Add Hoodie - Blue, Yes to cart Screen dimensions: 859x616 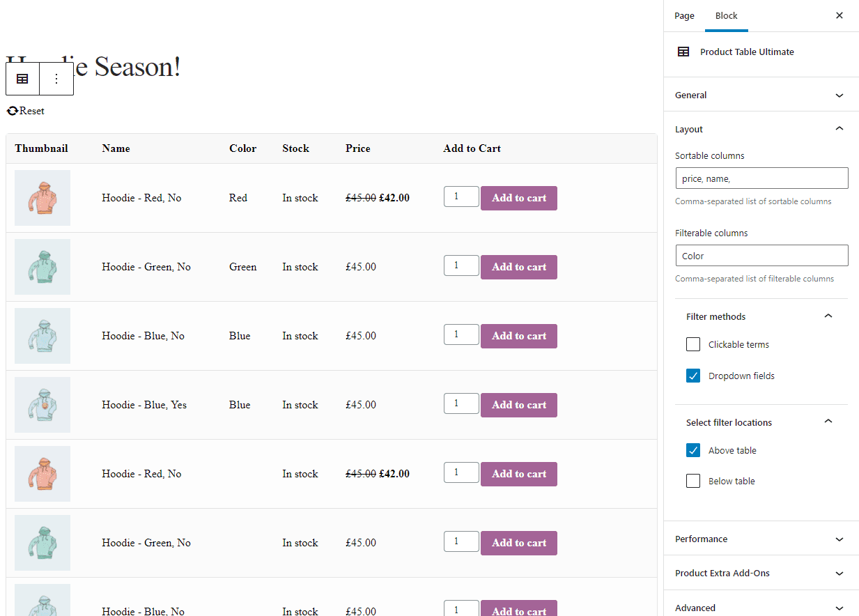pyautogui.click(x=519, y=405)
